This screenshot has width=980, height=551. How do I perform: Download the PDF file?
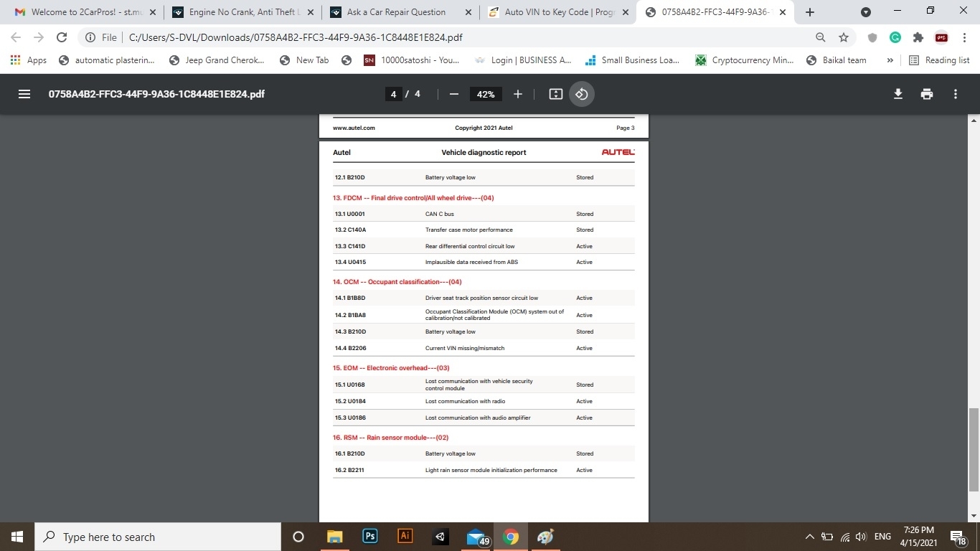point(897,94)
